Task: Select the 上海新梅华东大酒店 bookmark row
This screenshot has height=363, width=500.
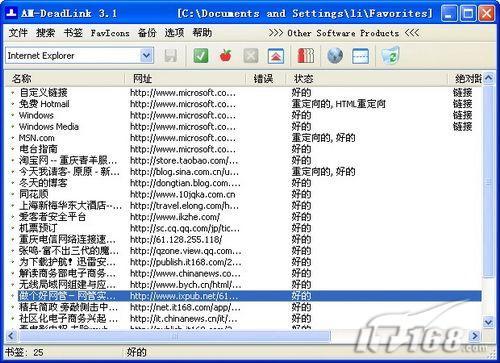Action: coord(243,206)
